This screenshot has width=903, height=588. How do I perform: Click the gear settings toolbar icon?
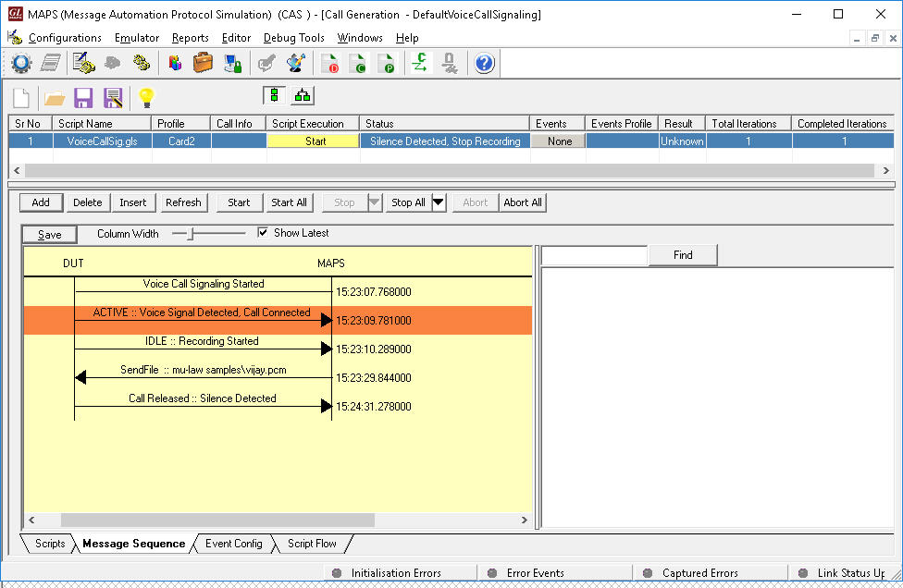point(21,63)
